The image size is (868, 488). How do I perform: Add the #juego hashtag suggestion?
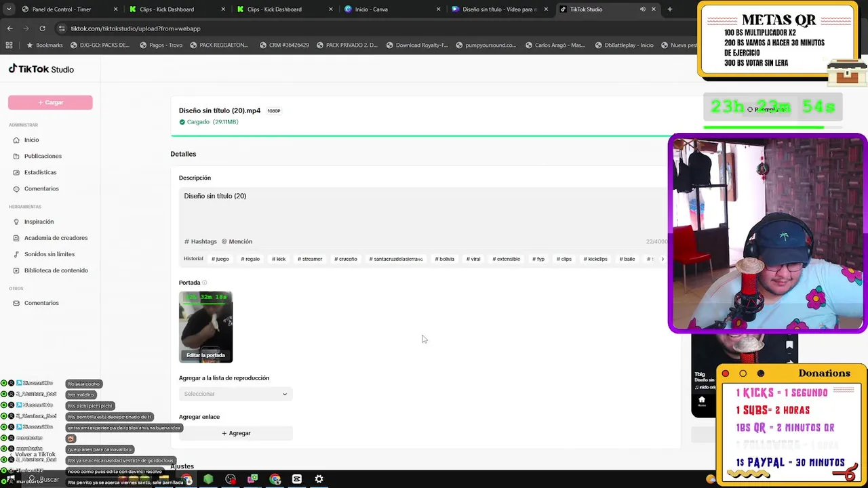[220, 259]
